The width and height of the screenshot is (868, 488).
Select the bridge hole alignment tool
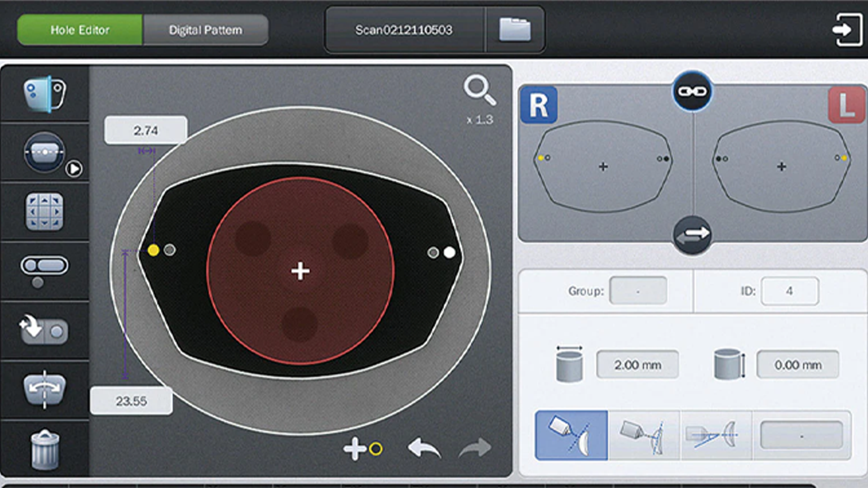44,153
